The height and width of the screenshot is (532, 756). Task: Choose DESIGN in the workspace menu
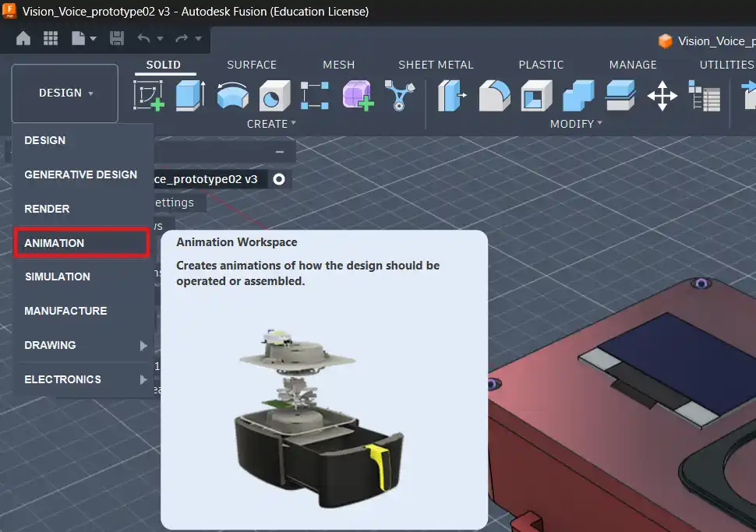pyautogui.click(x=83, y=140)
